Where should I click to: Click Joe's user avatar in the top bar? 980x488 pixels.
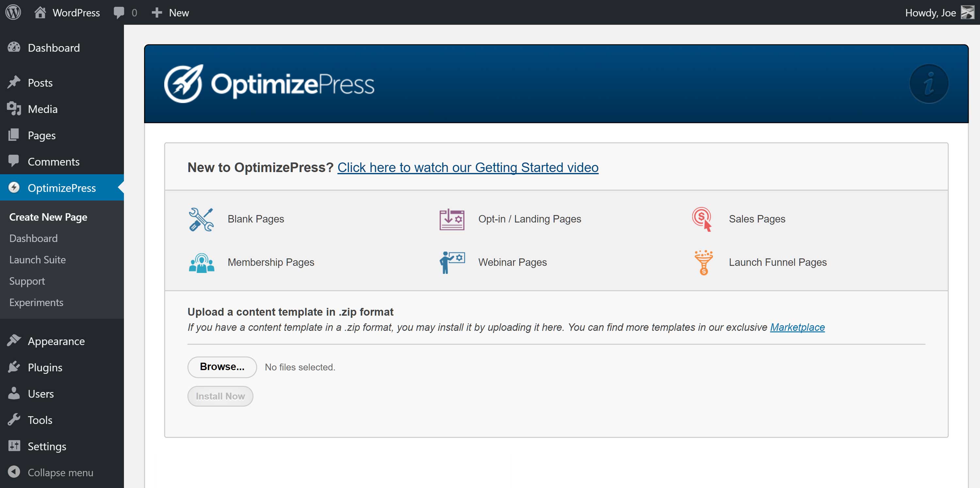click(968, 12)
